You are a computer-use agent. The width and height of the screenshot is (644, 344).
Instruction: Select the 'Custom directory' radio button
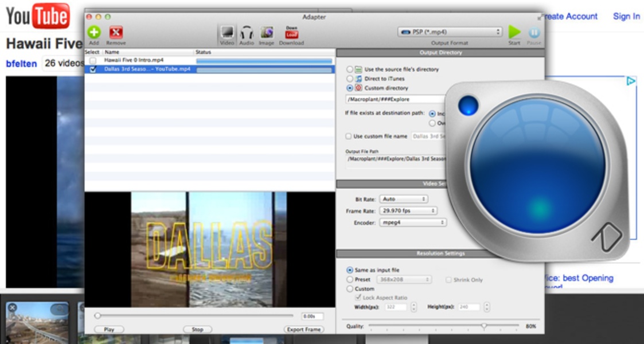349,88
